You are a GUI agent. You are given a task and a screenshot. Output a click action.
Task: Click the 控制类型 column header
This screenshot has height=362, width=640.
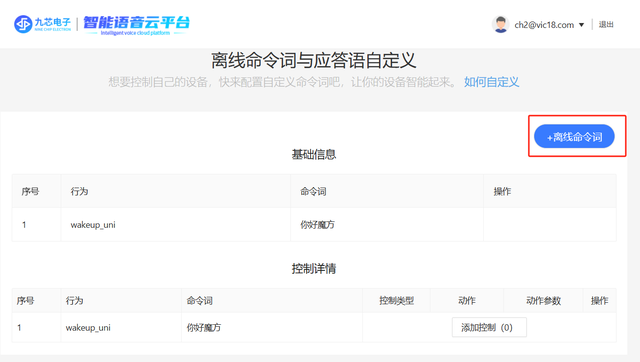tap(397, 301)
